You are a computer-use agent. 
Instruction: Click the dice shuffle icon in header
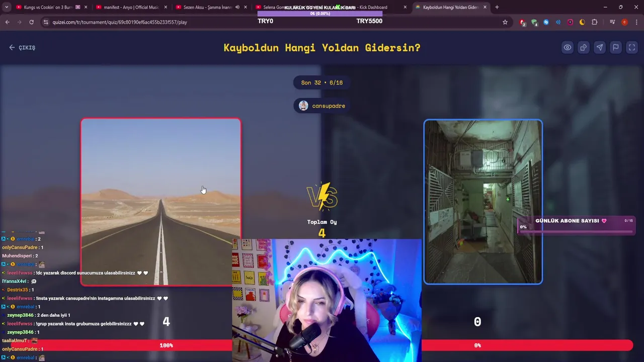point(583,47)
